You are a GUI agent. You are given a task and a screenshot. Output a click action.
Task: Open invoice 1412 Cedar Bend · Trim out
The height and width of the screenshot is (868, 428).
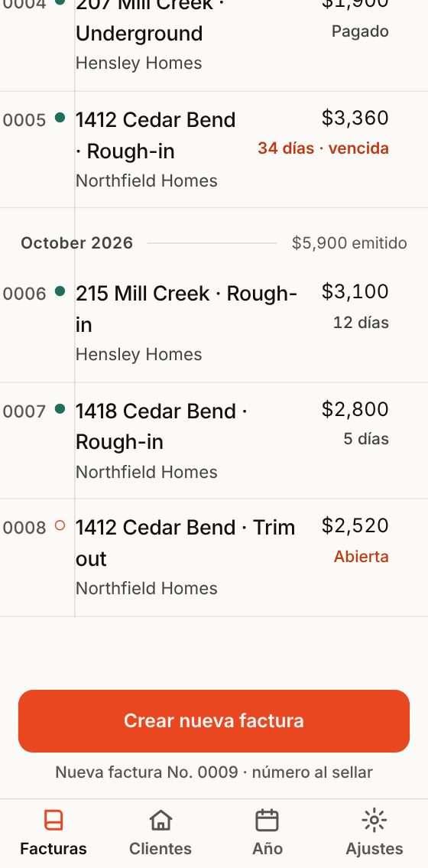coord(214,558)
